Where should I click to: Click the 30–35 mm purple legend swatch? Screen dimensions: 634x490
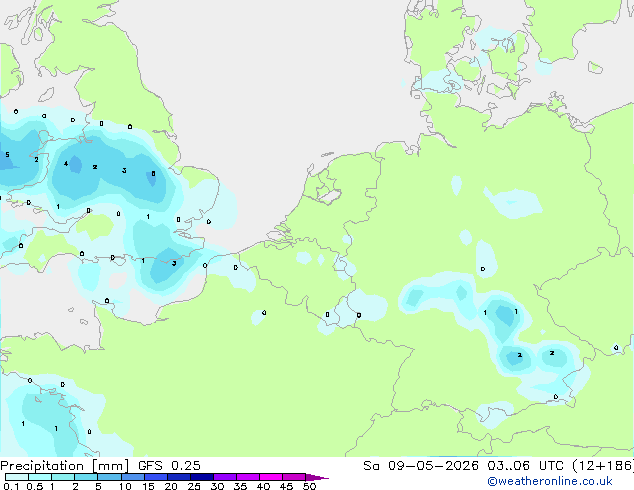pos(224,477)
